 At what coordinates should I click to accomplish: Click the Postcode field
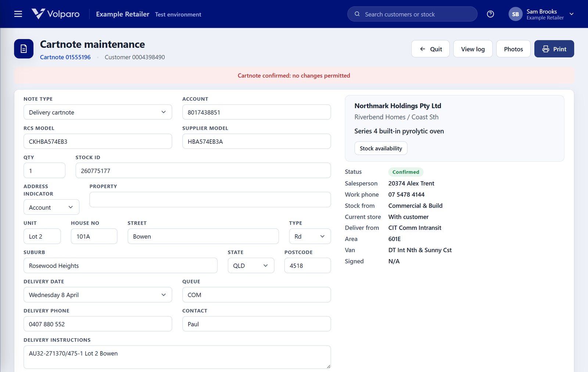(x=308, y=265)
